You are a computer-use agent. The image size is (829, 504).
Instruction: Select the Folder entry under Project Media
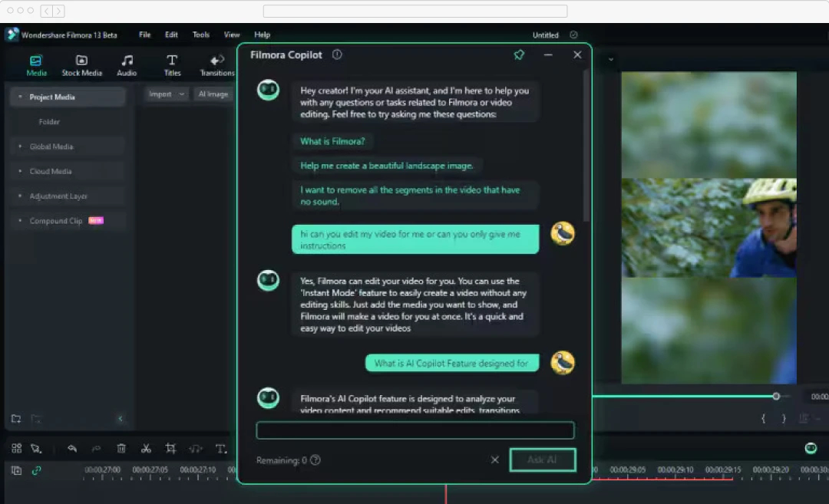click(49, 122)
